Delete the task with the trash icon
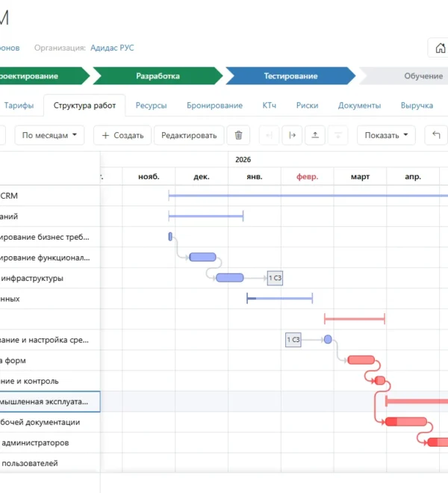The image size is (448, 493). pyautogui.click(x=238, y=135)
